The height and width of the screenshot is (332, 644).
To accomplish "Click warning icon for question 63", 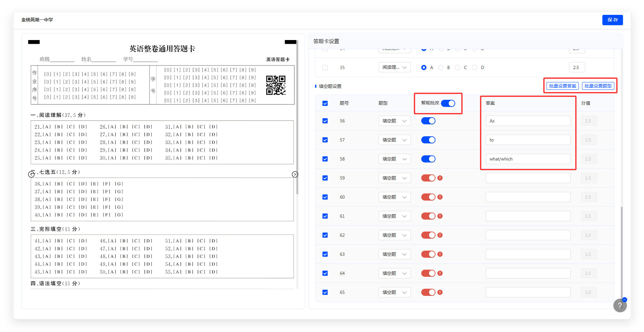I will [440, 254].
